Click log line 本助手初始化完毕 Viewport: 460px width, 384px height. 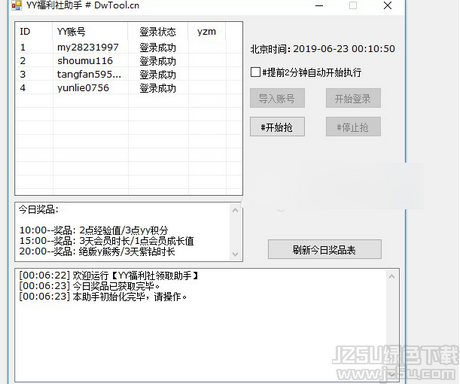103,297
